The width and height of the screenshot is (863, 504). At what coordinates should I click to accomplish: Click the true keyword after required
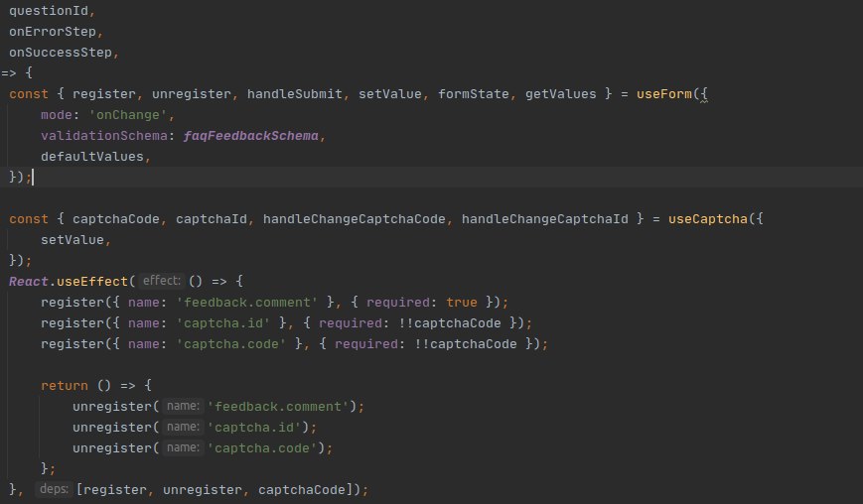[461, 303]
